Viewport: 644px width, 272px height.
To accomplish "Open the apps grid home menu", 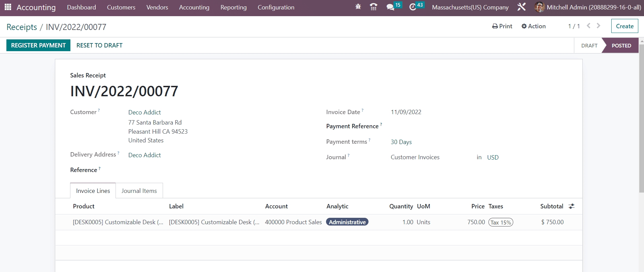I will pyautogui.click(x=8, y=7).
